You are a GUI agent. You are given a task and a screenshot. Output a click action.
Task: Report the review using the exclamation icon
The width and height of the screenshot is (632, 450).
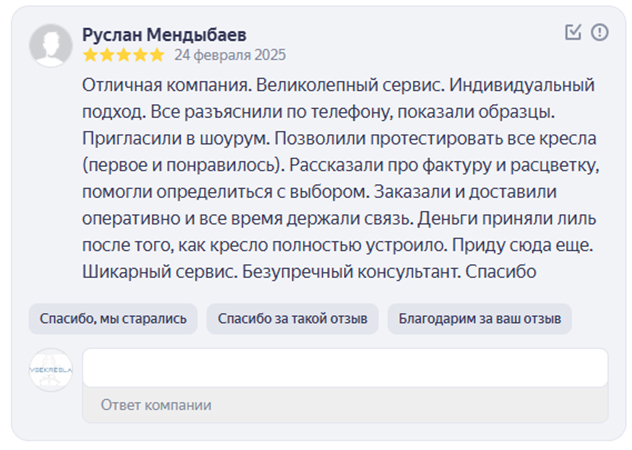pos(599,32)
